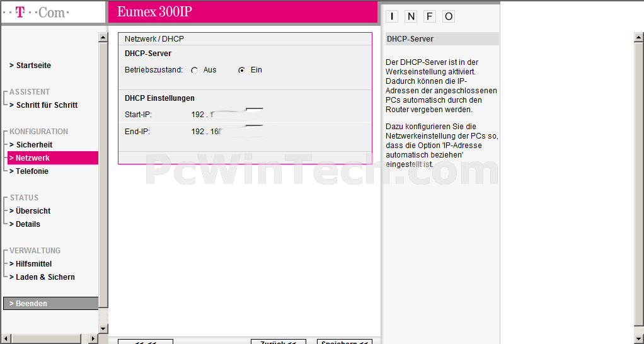Click the DHCP-Server info panel header
This screenshot has width=644, height=344.
point(442,39)
